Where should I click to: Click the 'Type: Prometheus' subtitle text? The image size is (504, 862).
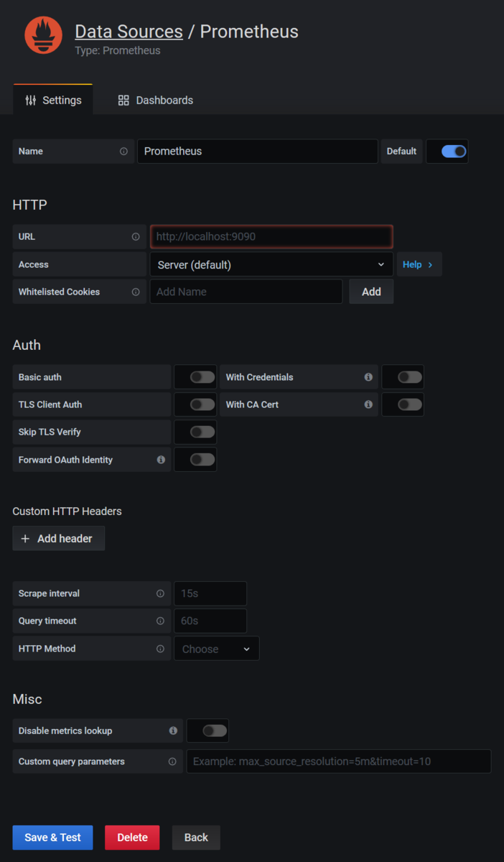[118, 51]
